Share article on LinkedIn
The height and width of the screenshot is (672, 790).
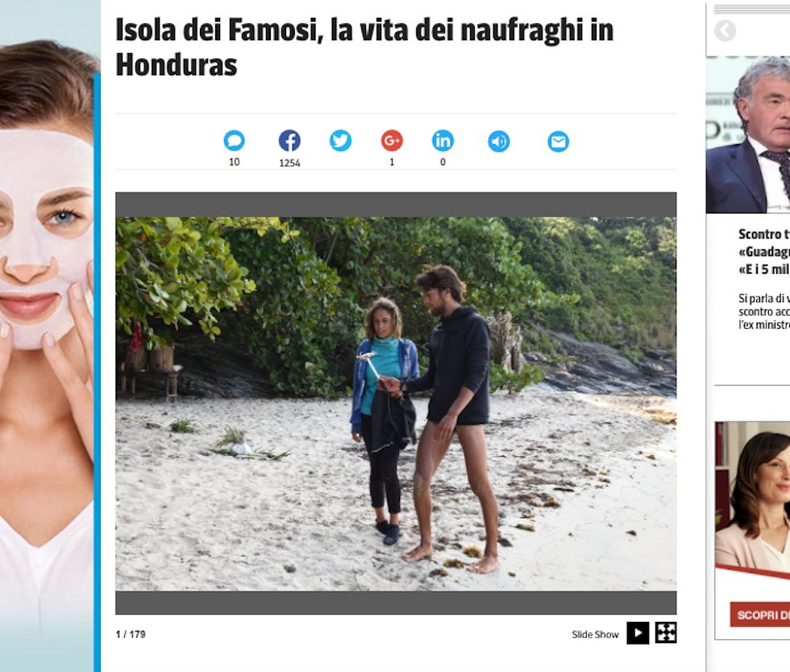coord(443,140)
